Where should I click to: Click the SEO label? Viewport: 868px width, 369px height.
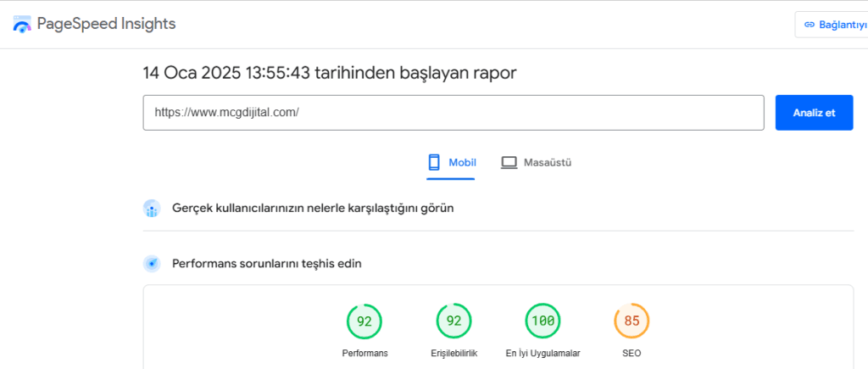pyautogui.click(x=632, y=353)
